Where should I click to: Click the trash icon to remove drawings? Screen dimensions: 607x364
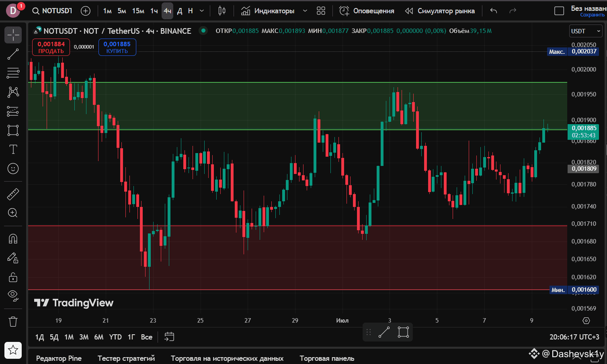point(13,321)
